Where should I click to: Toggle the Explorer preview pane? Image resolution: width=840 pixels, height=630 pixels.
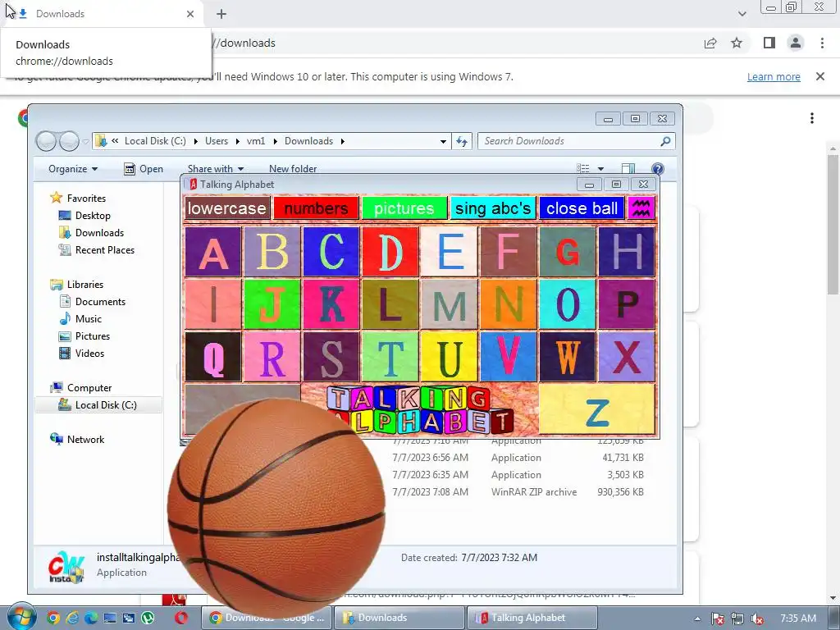(628, 169)
